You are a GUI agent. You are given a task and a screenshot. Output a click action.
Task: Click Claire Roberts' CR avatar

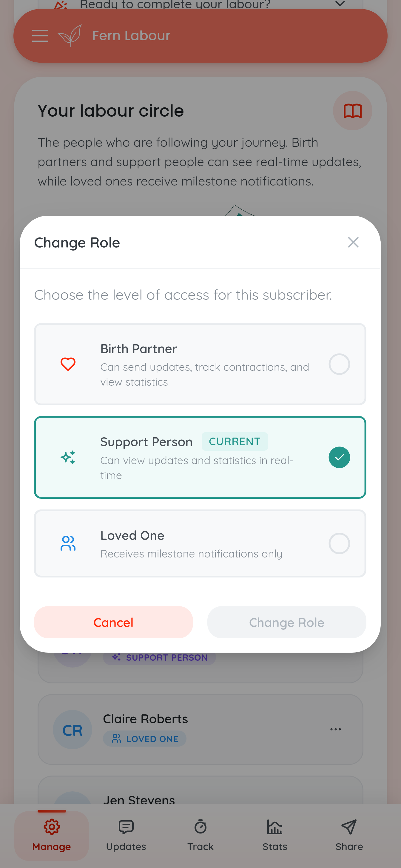point(72,729)
